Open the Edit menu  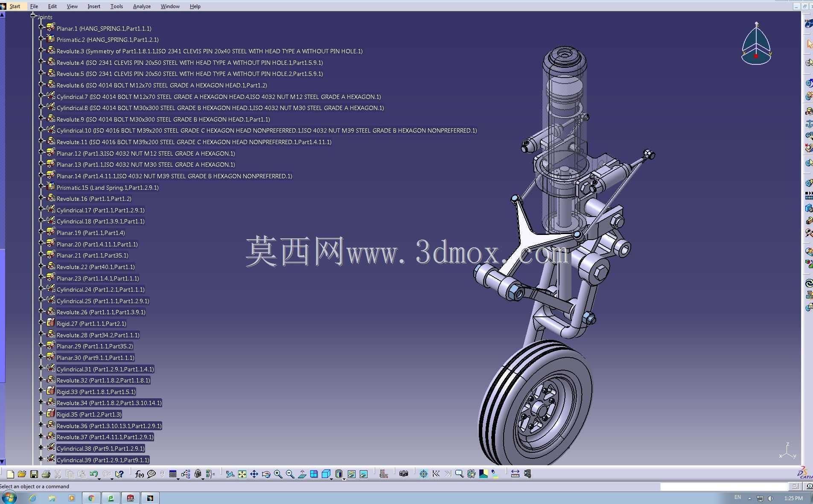[x=52, y=6]
